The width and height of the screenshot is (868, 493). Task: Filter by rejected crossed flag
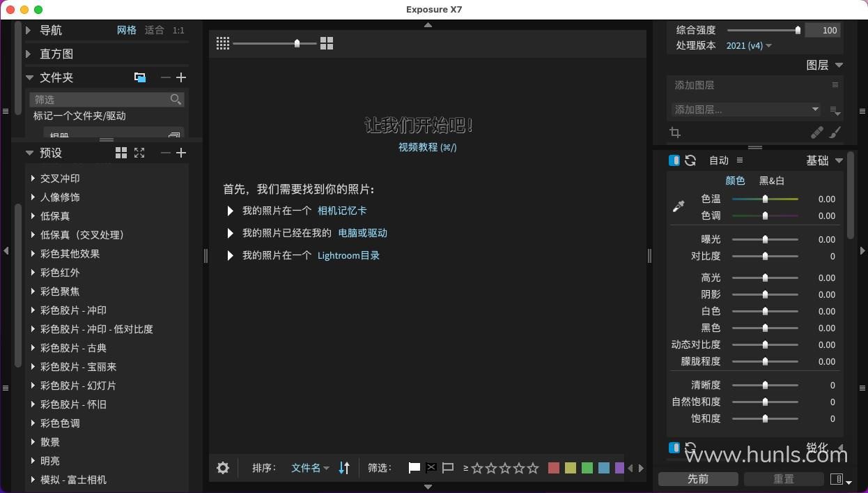click(431, 468)
